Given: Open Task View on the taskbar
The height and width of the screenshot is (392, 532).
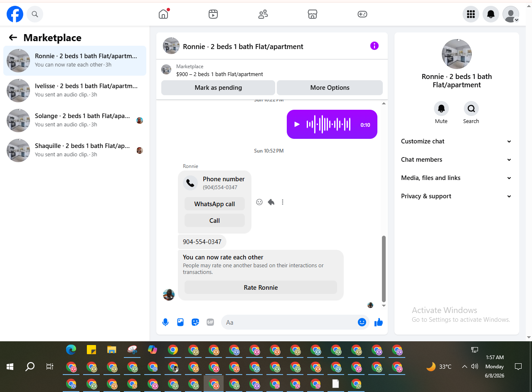Looking at the screenshot, I should pos(50,367).
